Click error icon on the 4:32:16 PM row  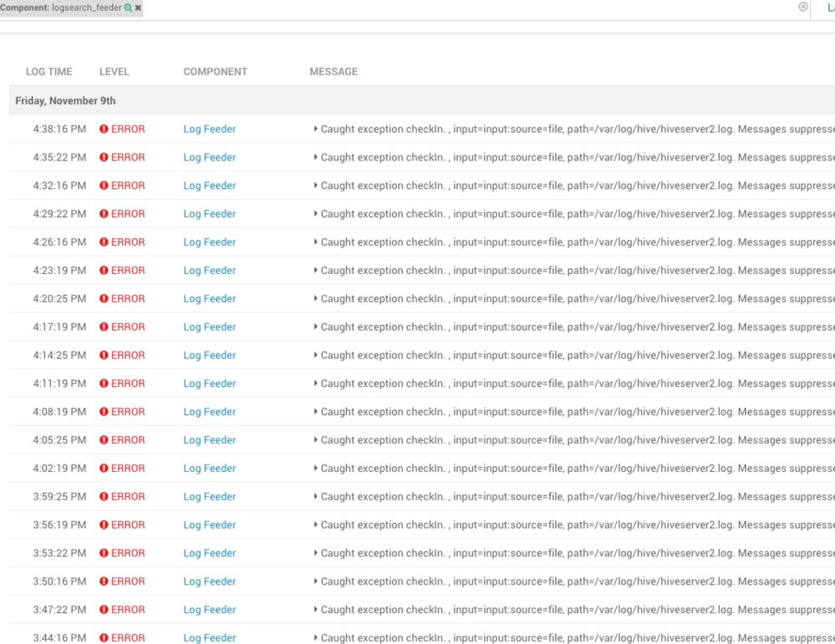pos(104,185)
